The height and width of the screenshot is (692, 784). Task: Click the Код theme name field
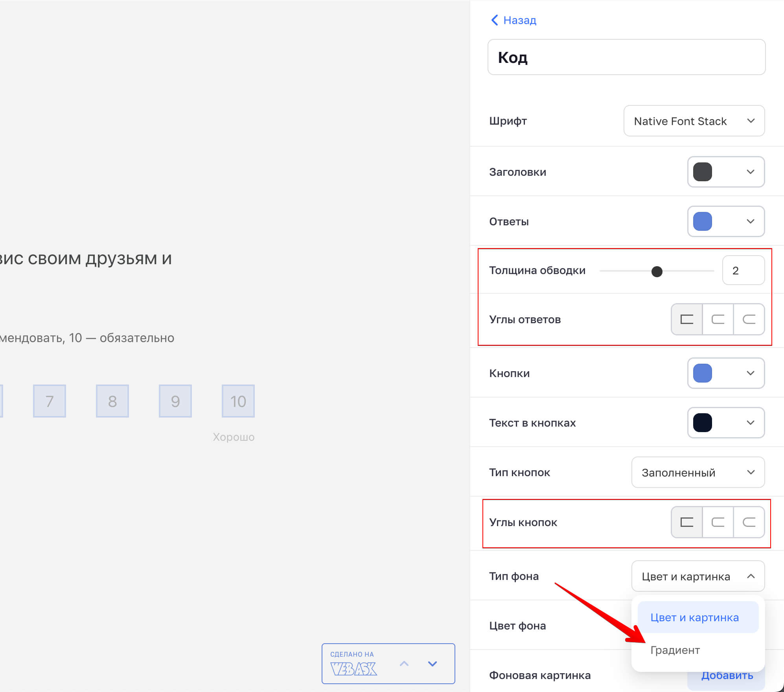[x=626, y=57]
